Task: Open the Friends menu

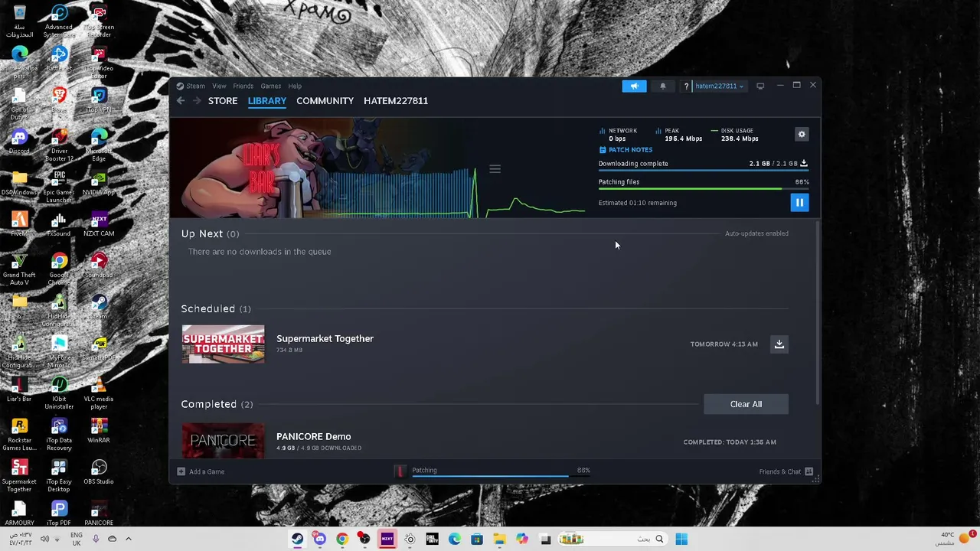Action: click(x=243, y=86)
